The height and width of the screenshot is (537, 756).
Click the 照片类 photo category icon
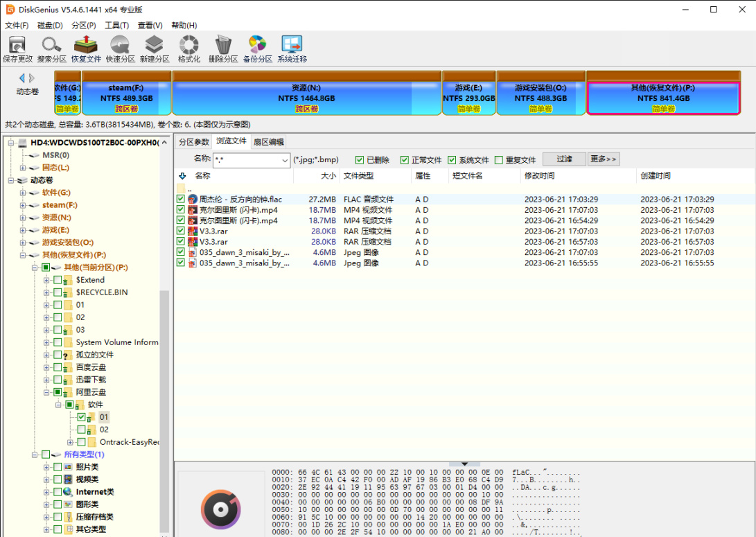pyautogui.click(x=69, y=466)
